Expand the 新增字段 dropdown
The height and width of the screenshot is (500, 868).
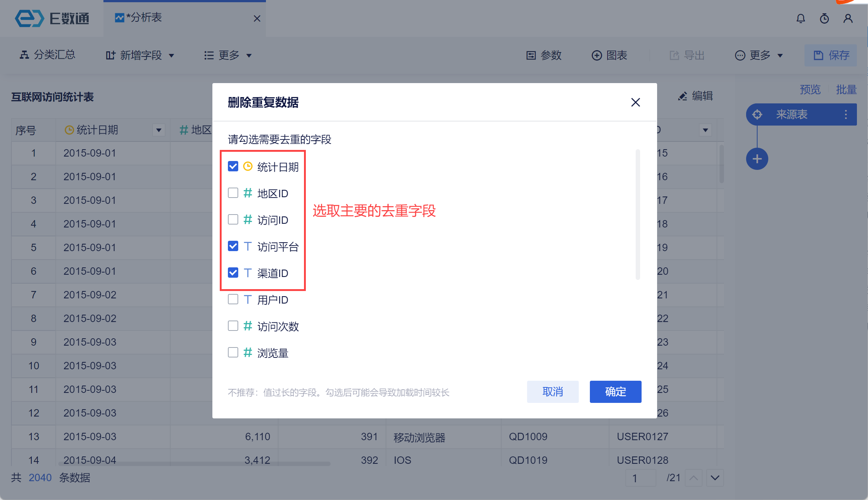140,55
